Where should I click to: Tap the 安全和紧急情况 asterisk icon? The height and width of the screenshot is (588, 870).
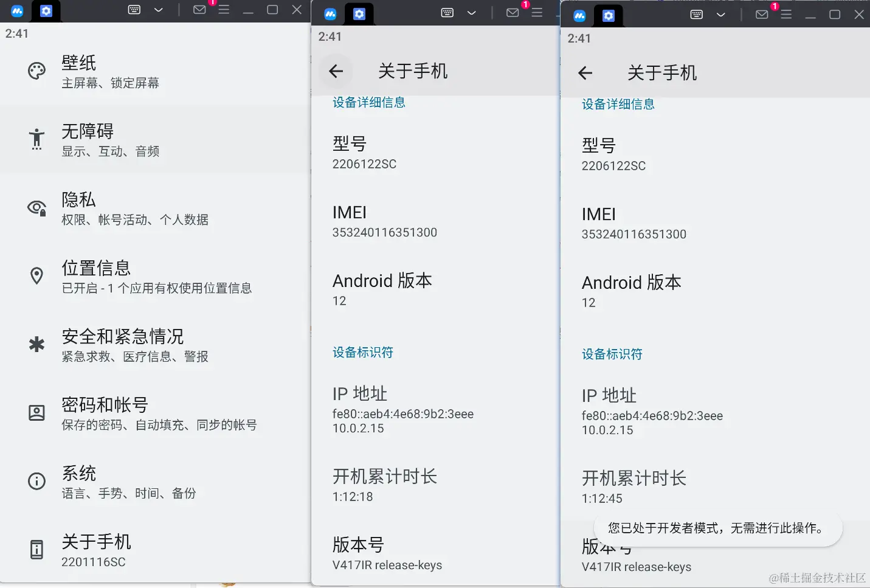tap(36, 345)
